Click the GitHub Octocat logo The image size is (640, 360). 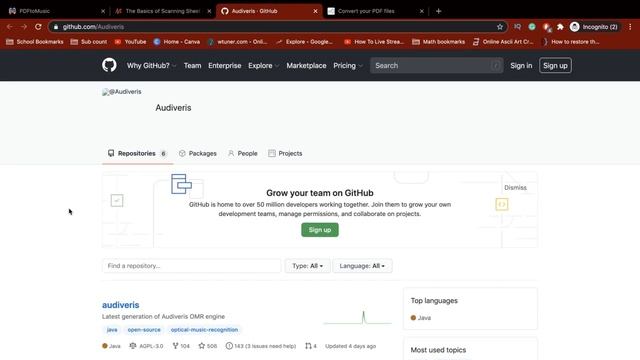tap(109, 65)
